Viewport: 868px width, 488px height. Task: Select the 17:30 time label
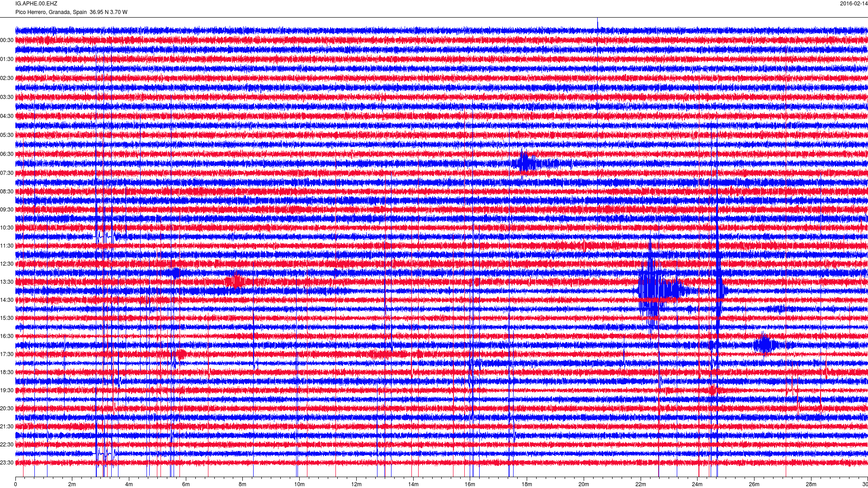[7, 354]
